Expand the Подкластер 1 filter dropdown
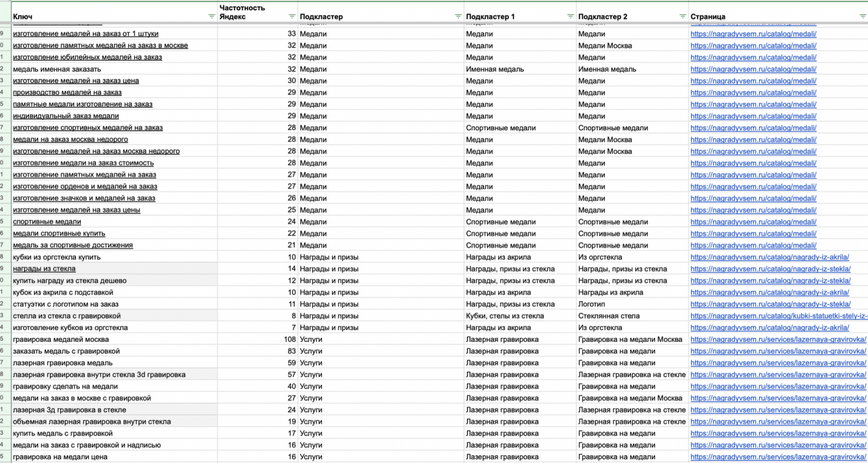868x463 pixels. (x=571, y=17)
